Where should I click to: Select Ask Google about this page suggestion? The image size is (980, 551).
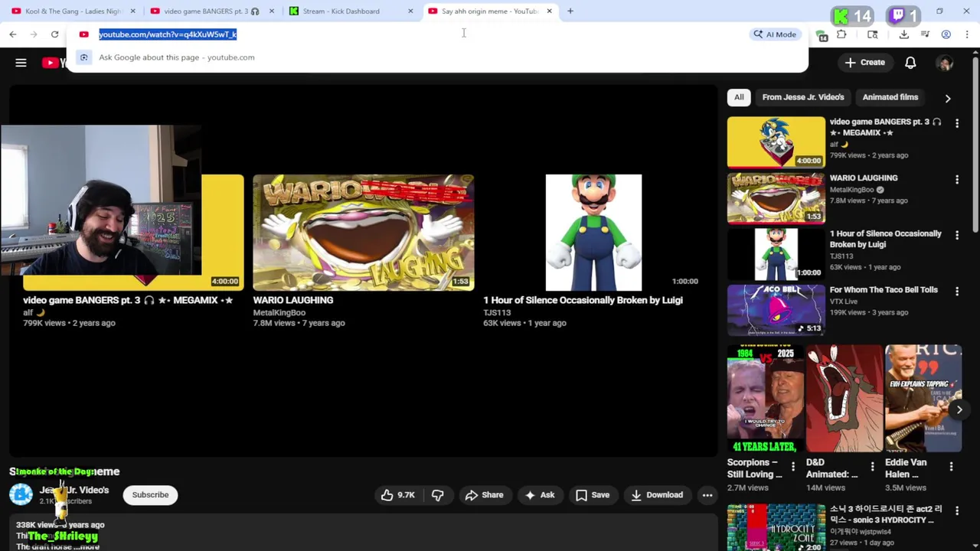coord(437,57)
